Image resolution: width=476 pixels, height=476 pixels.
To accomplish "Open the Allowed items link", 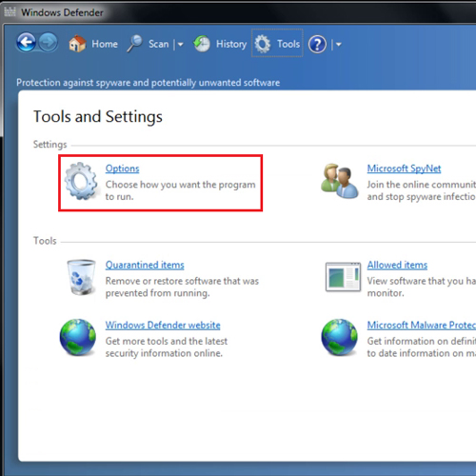I will [x=397, y=265].
